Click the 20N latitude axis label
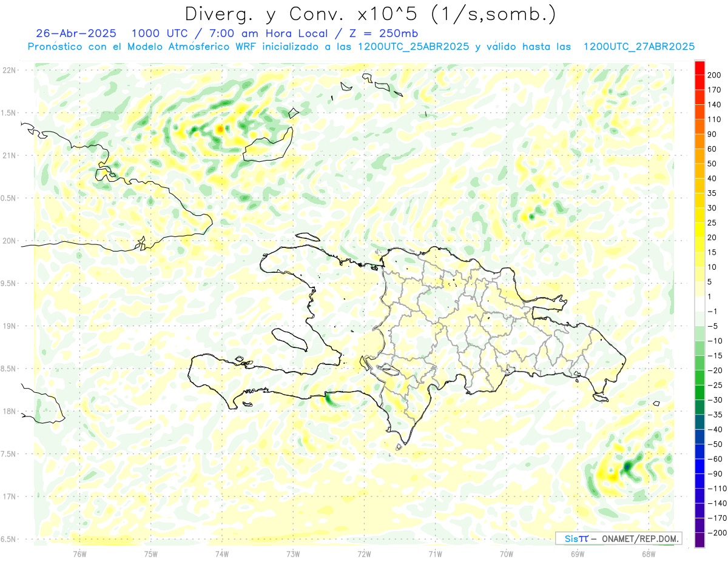The width and height of the screenshot is (728, 562). [9, 241]
